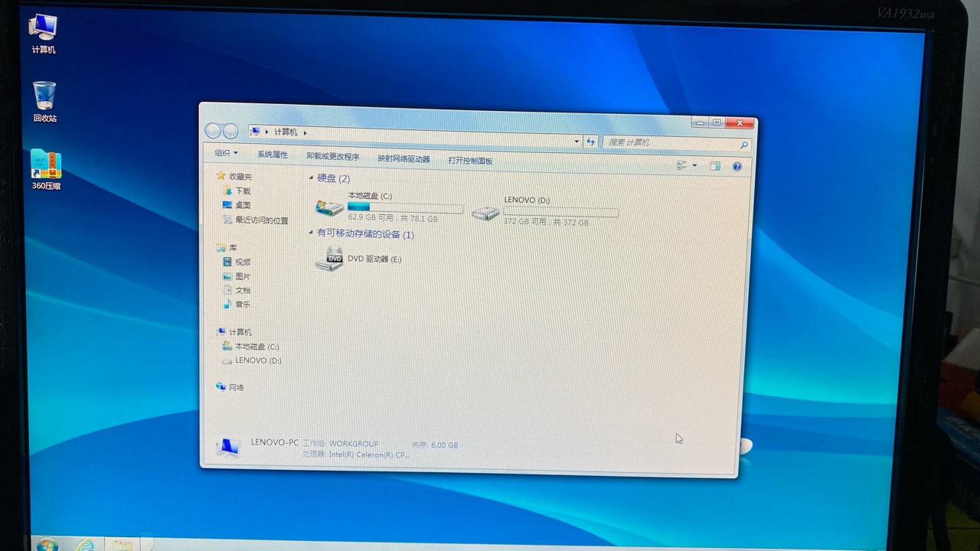Click the LENOVO-PC name in details pane
Viewport: 980px width, 551px height.
[x=275, y=442]
